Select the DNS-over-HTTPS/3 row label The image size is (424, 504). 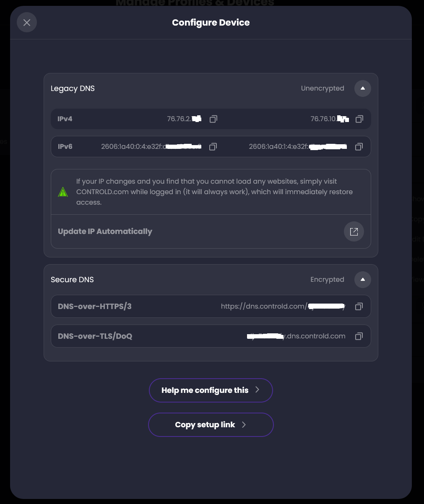coord(95,307)
